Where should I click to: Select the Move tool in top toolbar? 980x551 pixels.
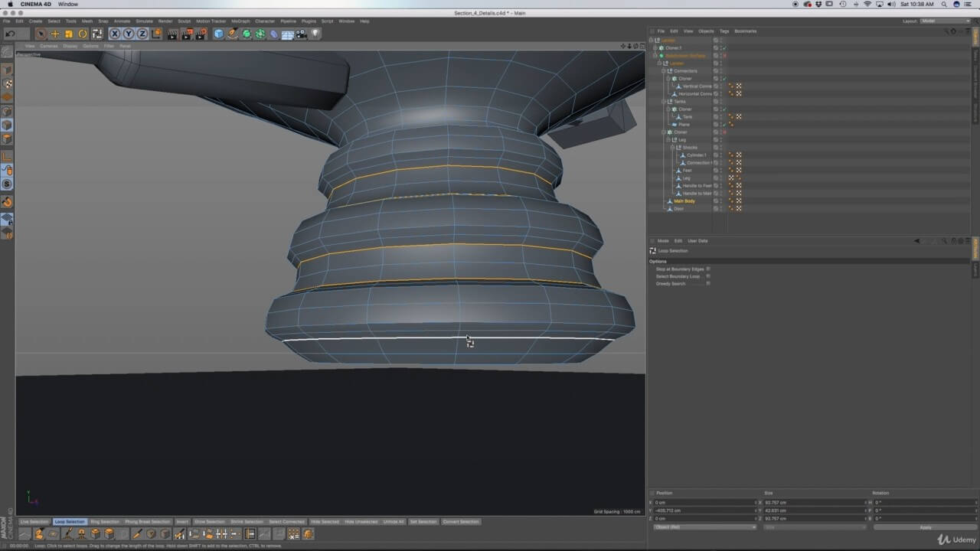click(54, 34)
